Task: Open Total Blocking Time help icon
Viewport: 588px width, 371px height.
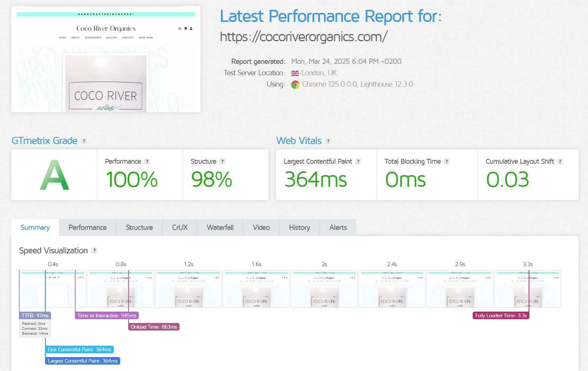Action: coord(447,161)
